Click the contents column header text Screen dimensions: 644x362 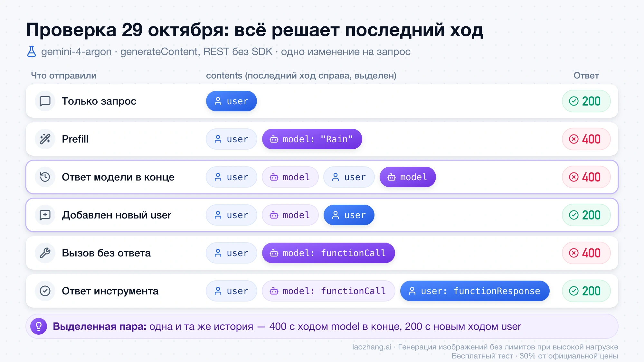point(301,76)
